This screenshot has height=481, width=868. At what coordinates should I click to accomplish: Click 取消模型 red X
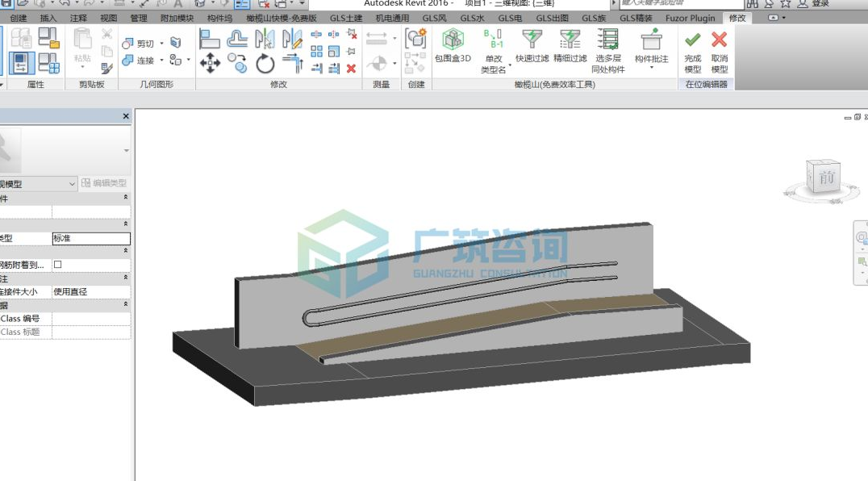click(x=719, y=52)
